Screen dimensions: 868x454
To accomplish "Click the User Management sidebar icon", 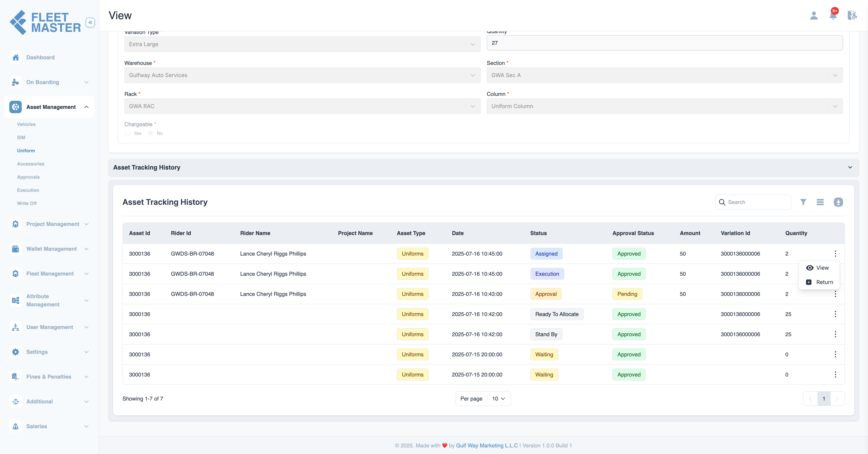I will [x=16, y=327].
